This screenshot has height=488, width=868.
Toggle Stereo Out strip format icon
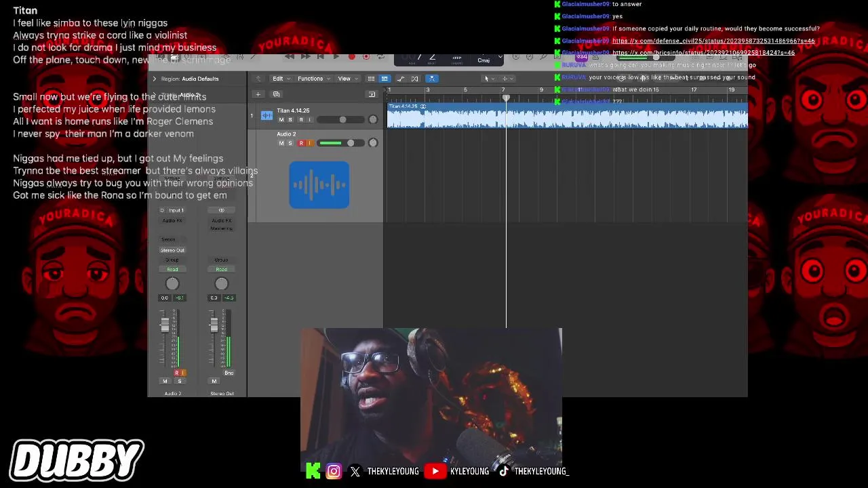221,210
